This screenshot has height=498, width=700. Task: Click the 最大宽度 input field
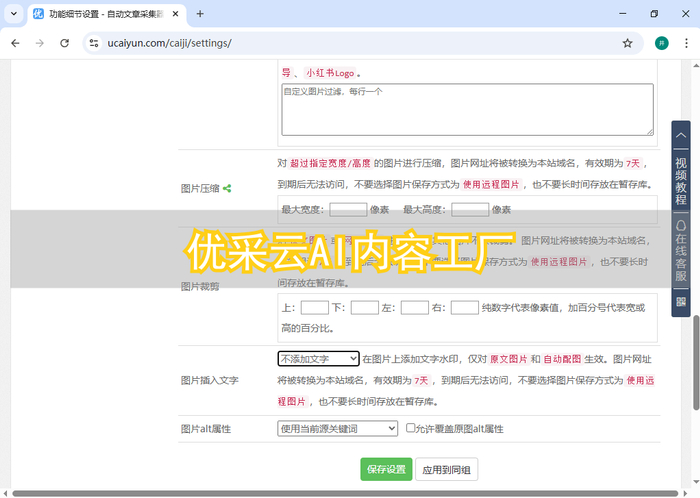tap(348, 210)
